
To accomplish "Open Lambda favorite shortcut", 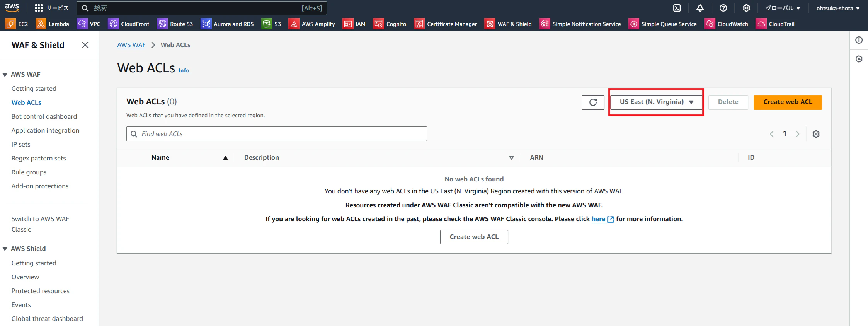I will (53, 24).
